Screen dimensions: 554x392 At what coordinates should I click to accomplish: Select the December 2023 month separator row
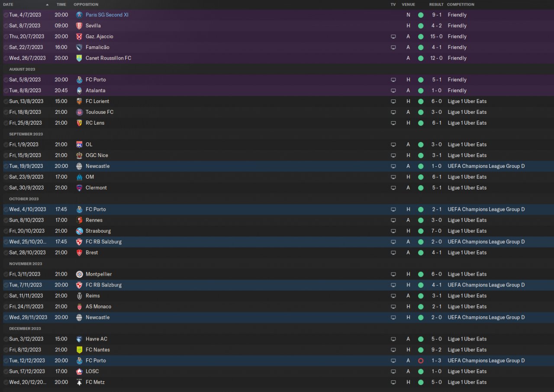(x=277, y=328)
